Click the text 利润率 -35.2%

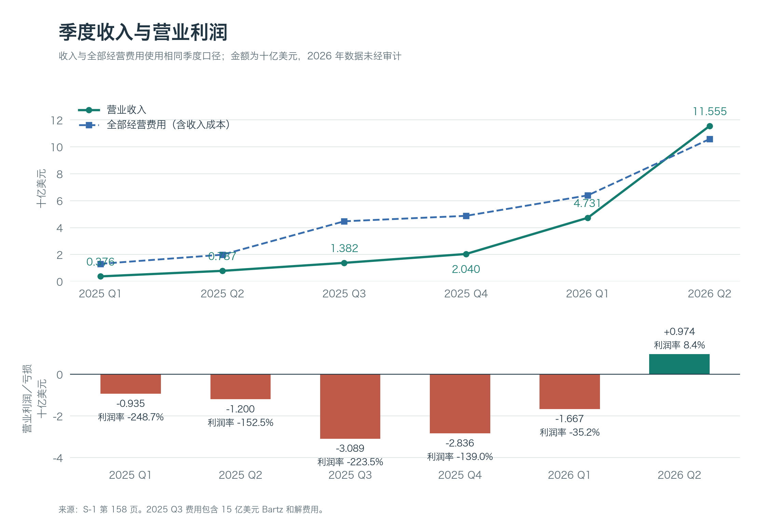click(x=570, y=432)
